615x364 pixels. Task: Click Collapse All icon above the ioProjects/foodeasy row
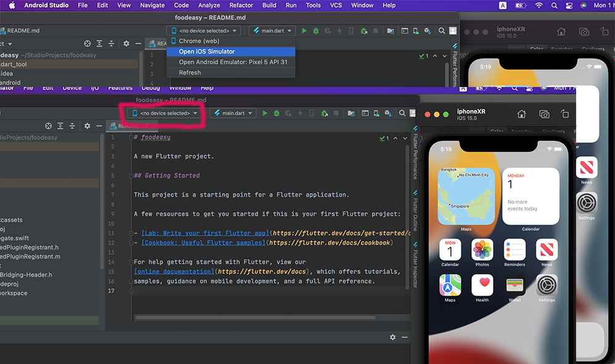[x=72, y=126]
